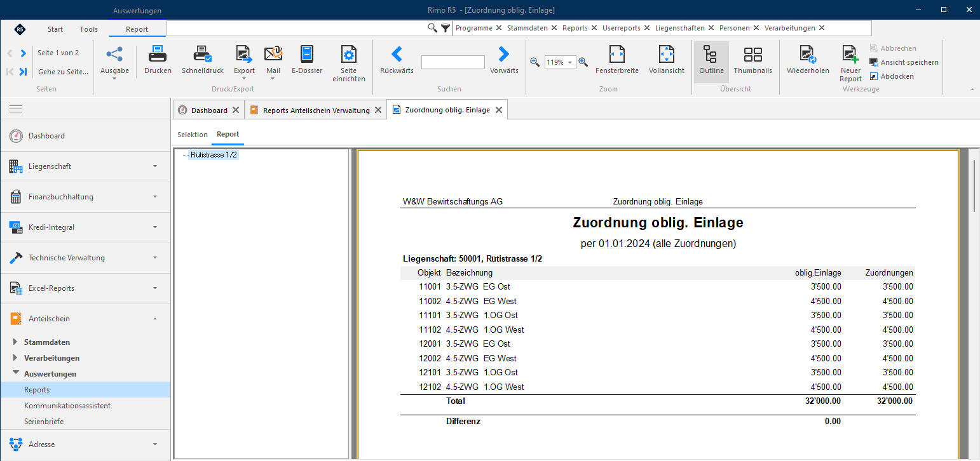The height and width of the screenshot is (461, 980).
Task: Toggle the Thumbnails overview panel
Action: pos(752,60)
